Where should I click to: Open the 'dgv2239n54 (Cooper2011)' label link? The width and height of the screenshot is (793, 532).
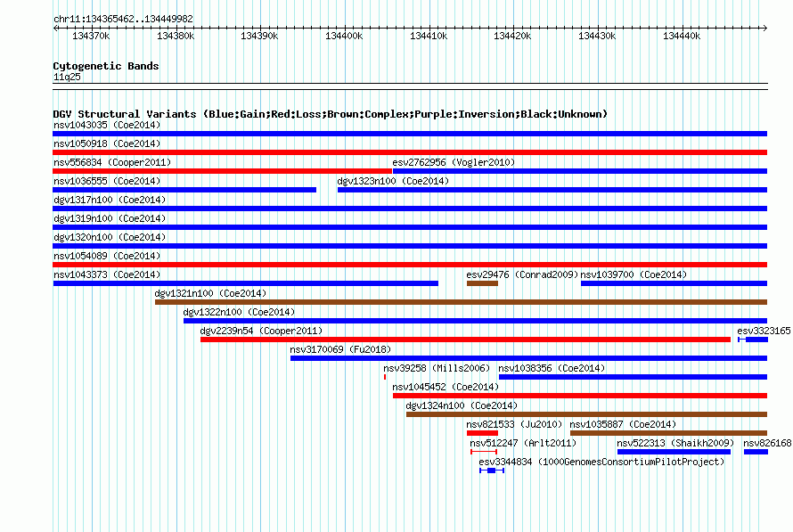261,331
